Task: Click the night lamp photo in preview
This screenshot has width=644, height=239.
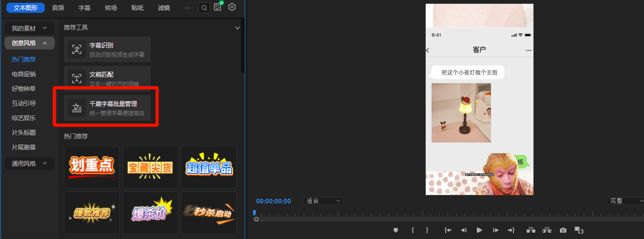Action: (x=461, y=113)
